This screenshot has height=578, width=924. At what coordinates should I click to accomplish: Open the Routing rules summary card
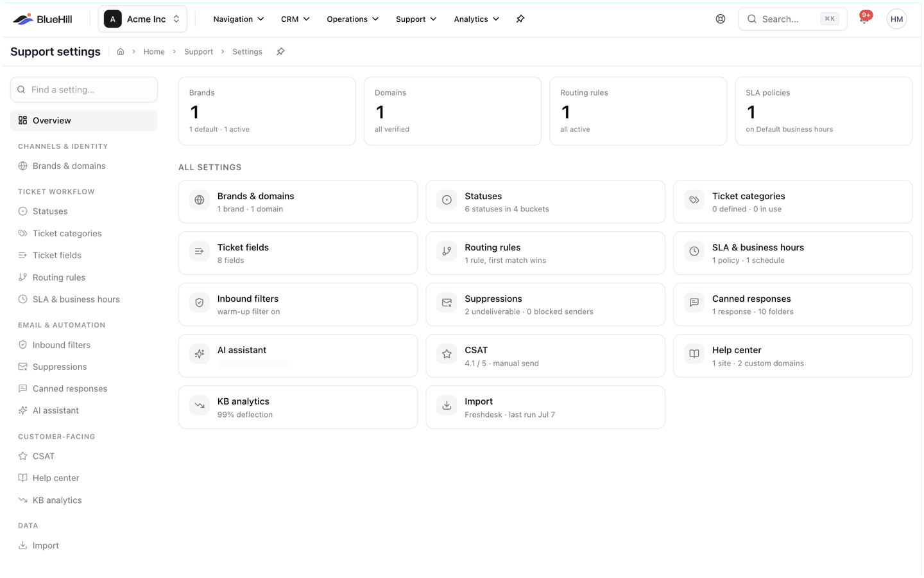(x=638, y=111)
